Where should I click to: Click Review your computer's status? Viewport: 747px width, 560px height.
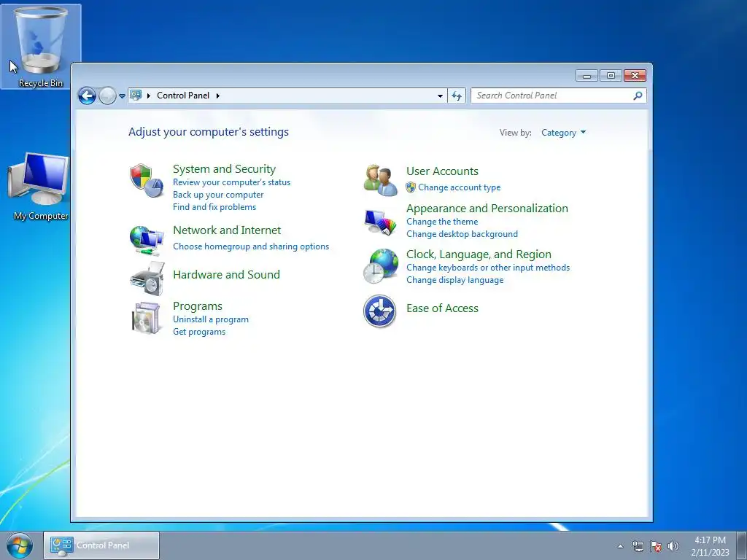click(x=231, y=182)
